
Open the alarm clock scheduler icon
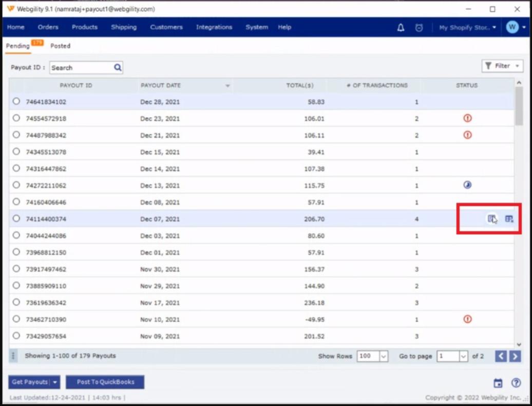tap(419, 28)
